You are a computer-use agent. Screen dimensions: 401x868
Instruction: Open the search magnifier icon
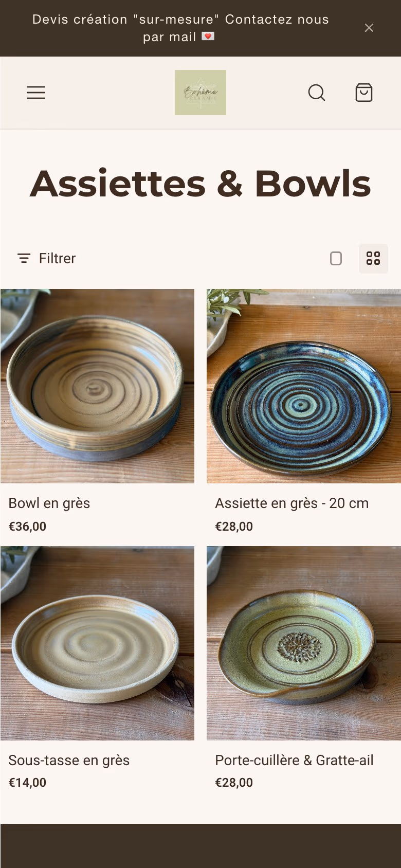click(317, 93)
